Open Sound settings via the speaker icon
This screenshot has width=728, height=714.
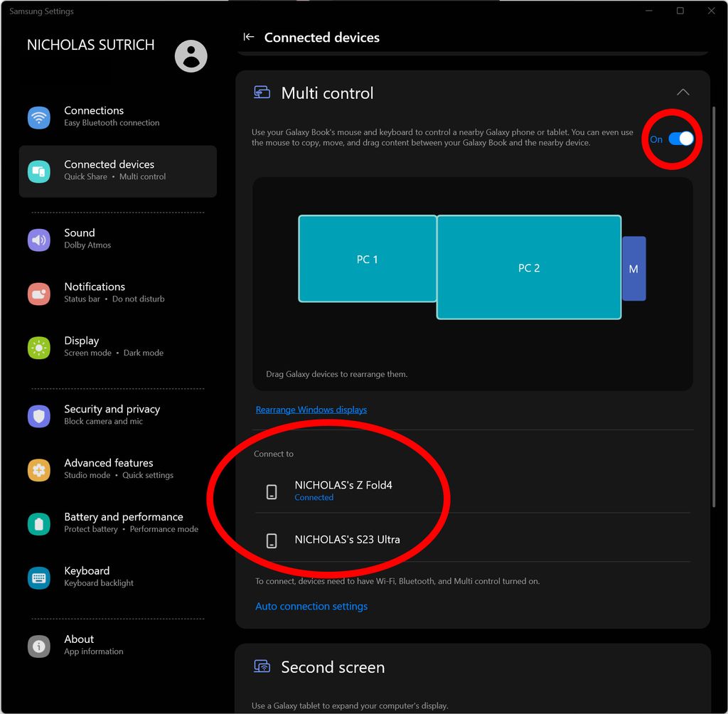38,240
